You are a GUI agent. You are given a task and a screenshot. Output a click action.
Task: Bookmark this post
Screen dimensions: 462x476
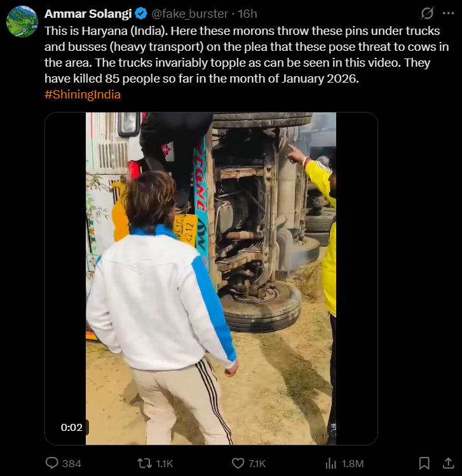tap(424, 463)
